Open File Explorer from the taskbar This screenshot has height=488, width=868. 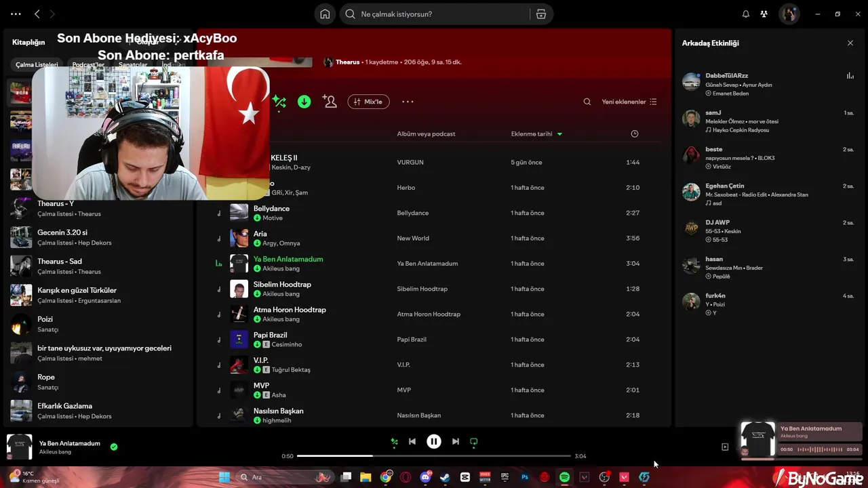366,477
